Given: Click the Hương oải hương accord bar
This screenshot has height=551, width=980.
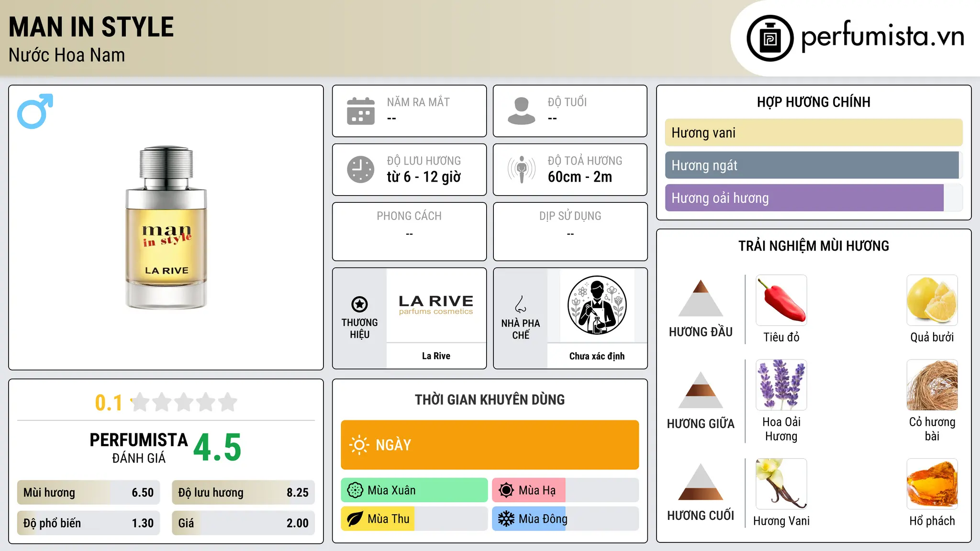Looking at the screenshot, I should 813,198.
